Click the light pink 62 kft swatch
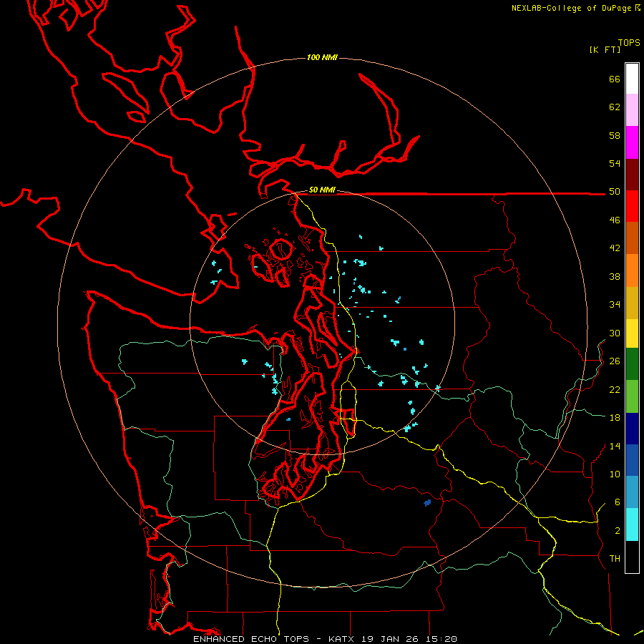 click(x=632, y=109)
